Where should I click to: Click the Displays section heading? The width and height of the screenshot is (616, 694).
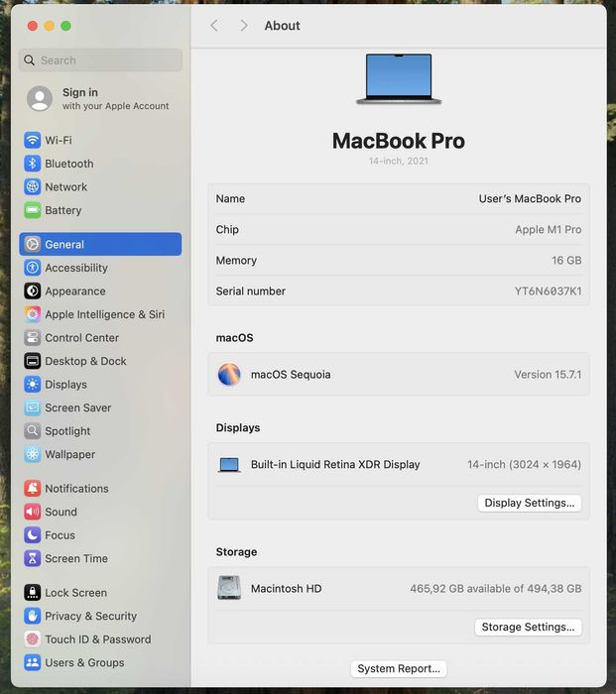(238, 428)
